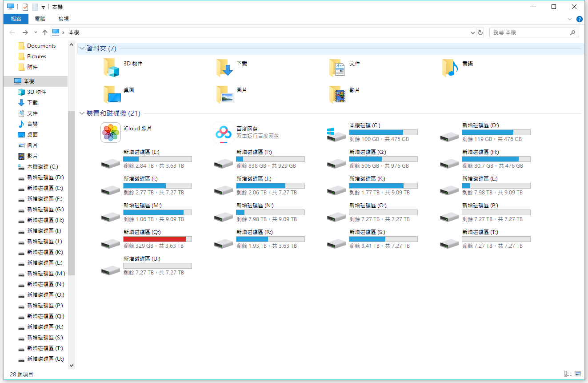Click the Back navigation arrow
The height and width of the screenshot is (383, 588).
click(x=12, y=32)
